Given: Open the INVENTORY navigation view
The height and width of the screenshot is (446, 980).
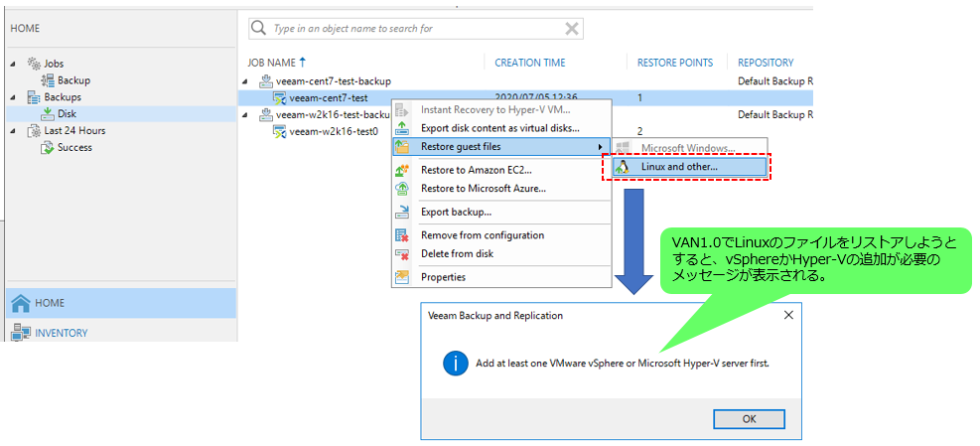Looking at the screenshot, I should point(121,333).
